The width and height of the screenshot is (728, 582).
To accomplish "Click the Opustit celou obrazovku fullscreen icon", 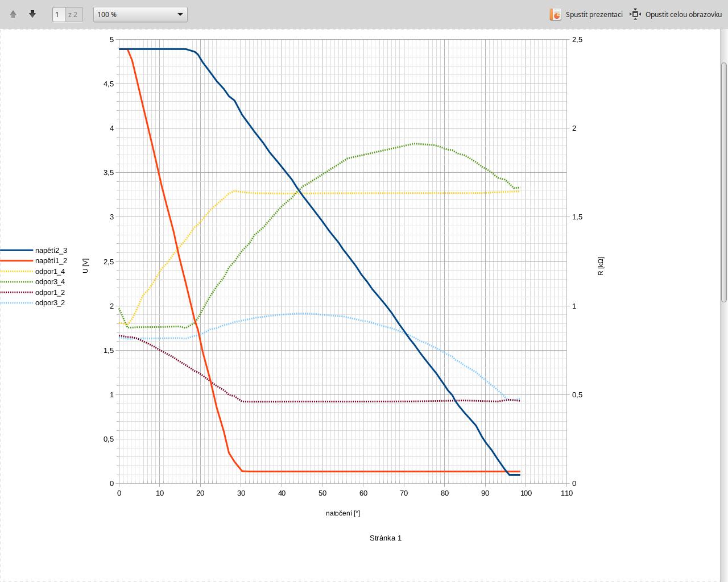I will pos(636,14).
